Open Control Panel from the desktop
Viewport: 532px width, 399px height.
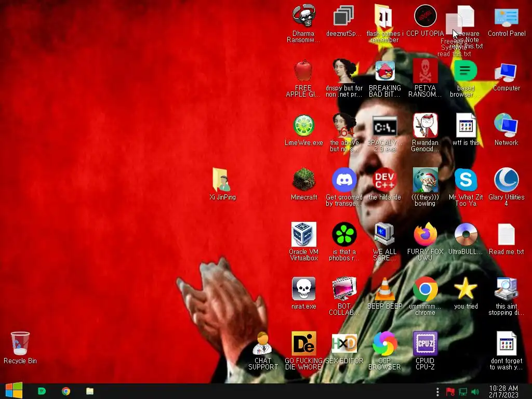click(x=506, y=17)
